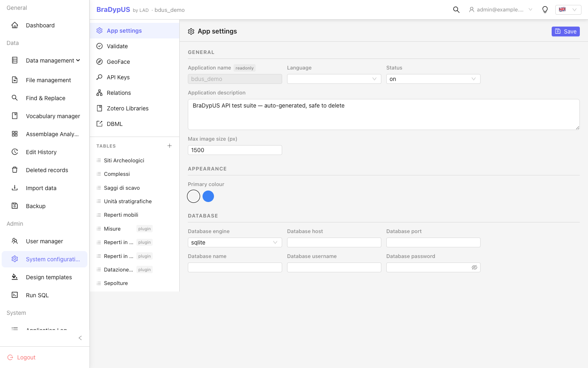
Task: Select the blue primary colour swatch
Action: pyautogui.click(x=208, y=196)
